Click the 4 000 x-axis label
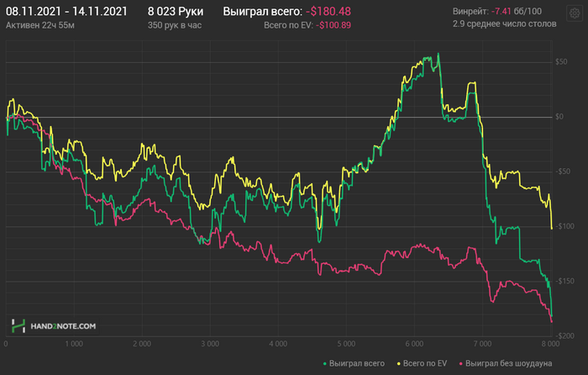Viewport: 588px width, 375px height. tap(278, 344)
